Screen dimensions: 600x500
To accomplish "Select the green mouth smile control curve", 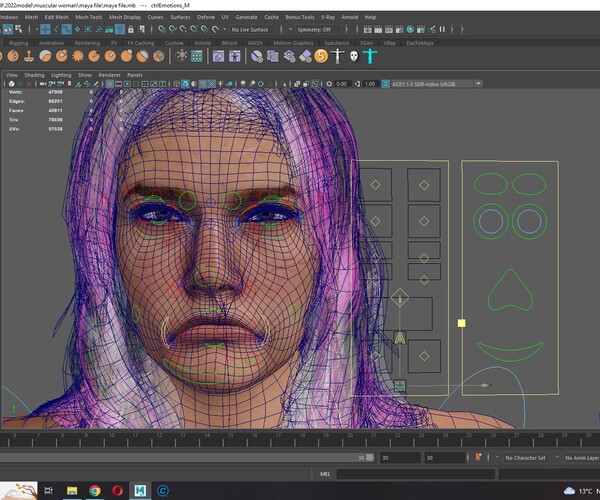I will pyautogui.click(x=510, y=351).
